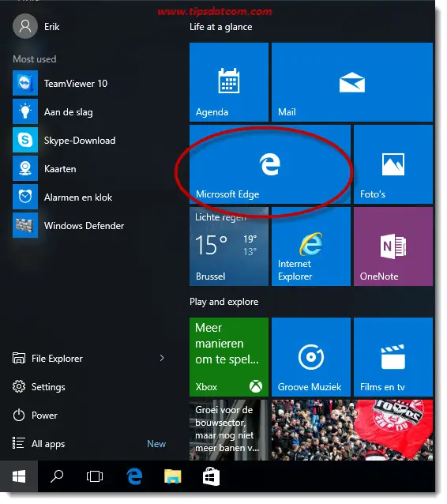
Task: Open the OneNote tile
Action: (x=393, y=246)
